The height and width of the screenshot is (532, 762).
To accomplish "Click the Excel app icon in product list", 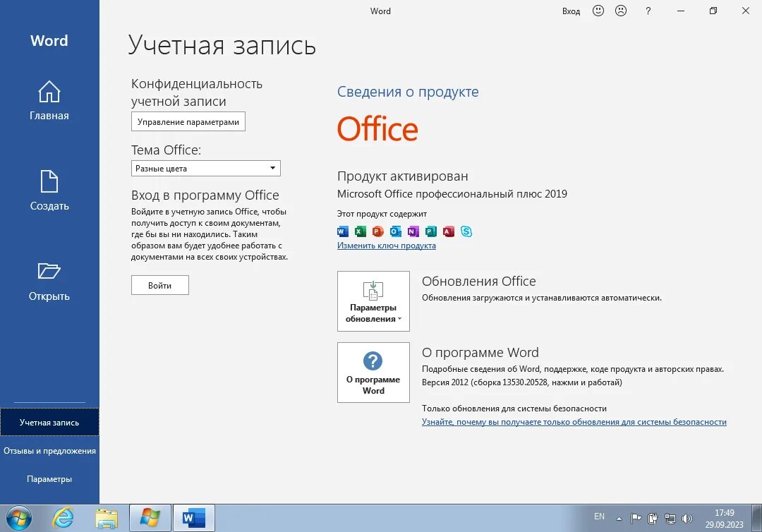I will tap(360, 231).
